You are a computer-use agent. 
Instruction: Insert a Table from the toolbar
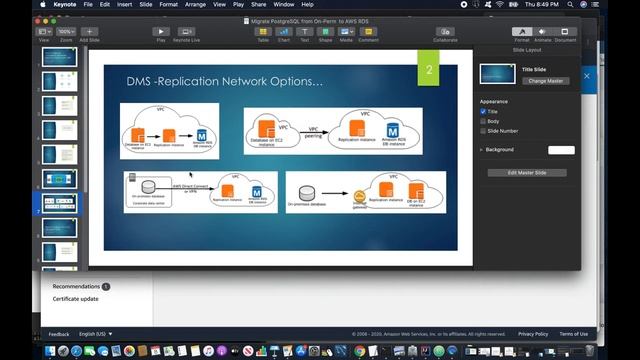[x=263, y=32]
